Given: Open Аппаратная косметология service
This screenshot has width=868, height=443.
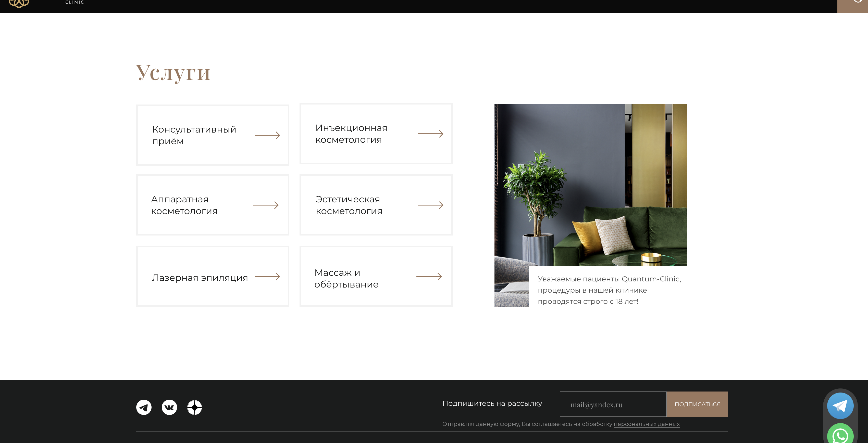Looking at the screenshot, I should pyautogui.click(x=213, y=205).
